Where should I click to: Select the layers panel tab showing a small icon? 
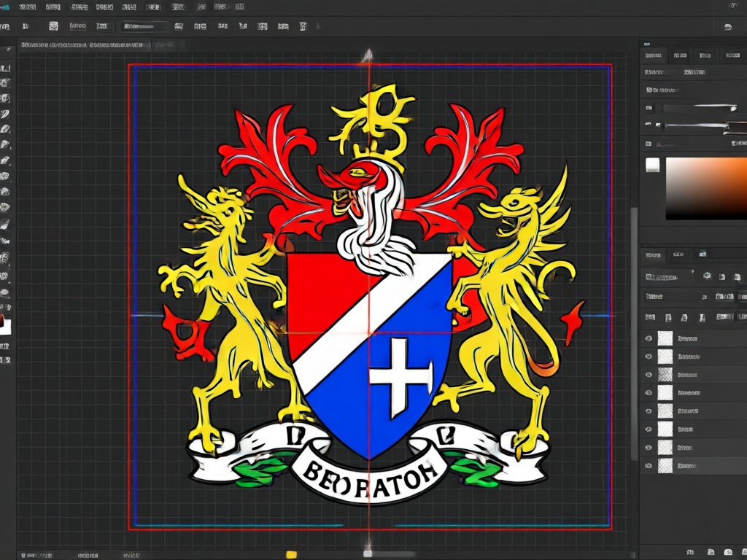click(x=703, y=254)
